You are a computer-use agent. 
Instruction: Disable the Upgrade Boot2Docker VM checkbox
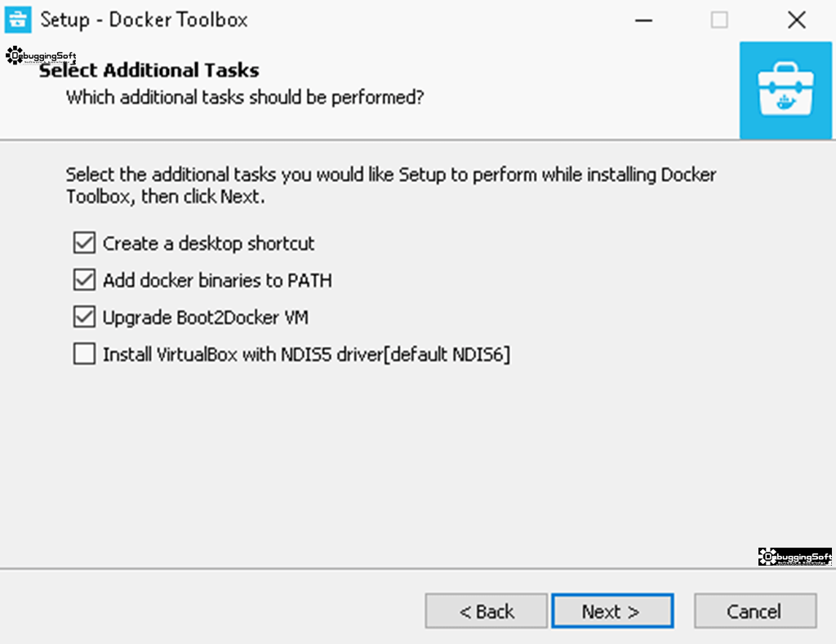pyautogui.click(x=84, y=317)
